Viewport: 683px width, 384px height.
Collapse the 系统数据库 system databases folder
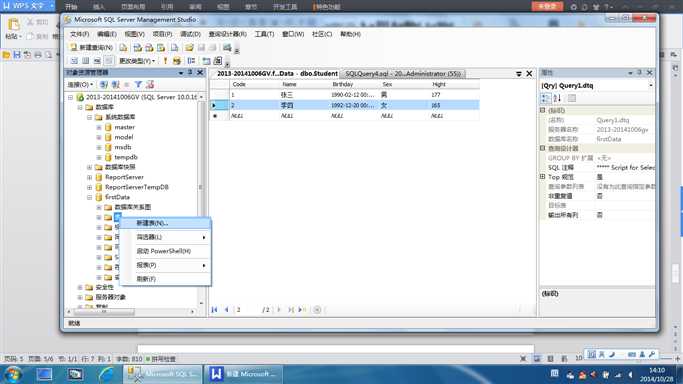point(89,117)
